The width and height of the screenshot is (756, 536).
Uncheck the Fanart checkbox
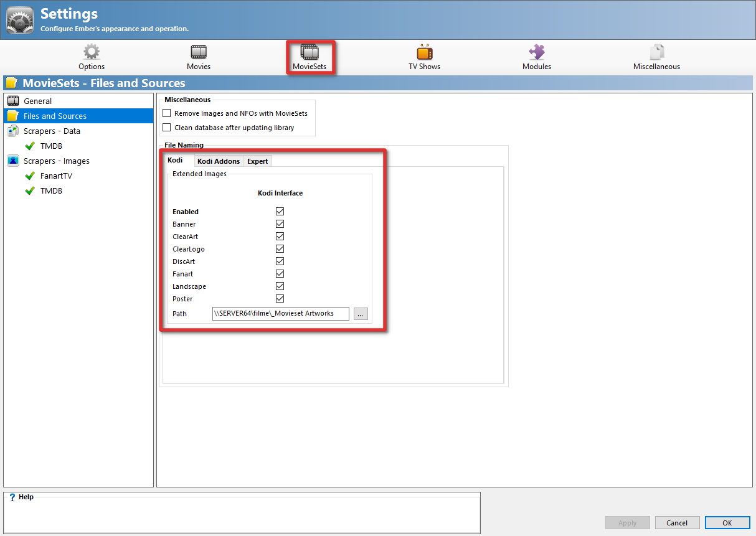pyautogui.click(x=280, y=274)
